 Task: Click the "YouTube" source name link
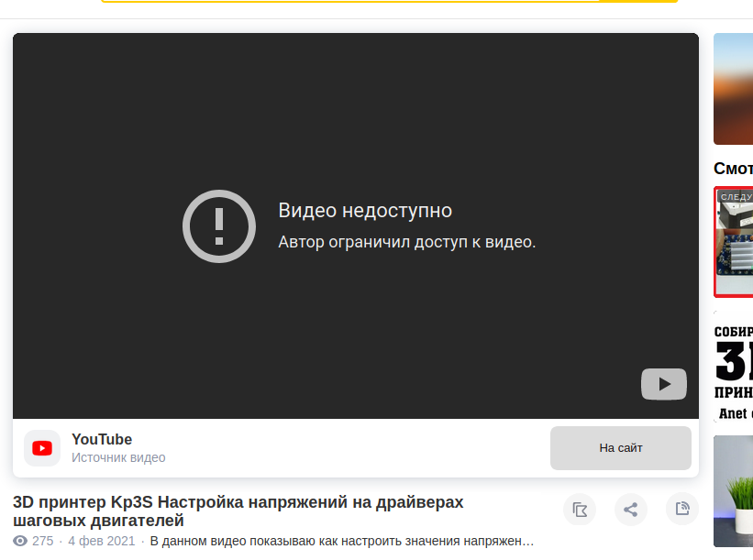102,439
